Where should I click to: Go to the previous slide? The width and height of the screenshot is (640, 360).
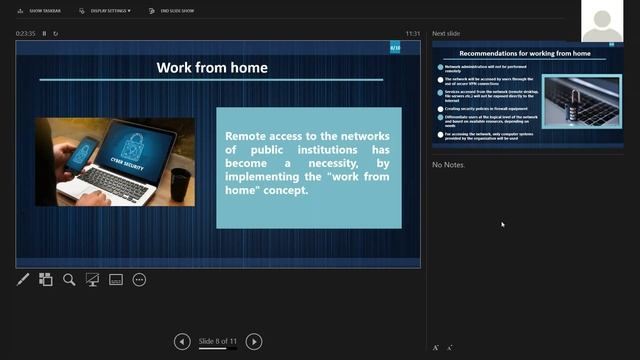pos(182,342)
